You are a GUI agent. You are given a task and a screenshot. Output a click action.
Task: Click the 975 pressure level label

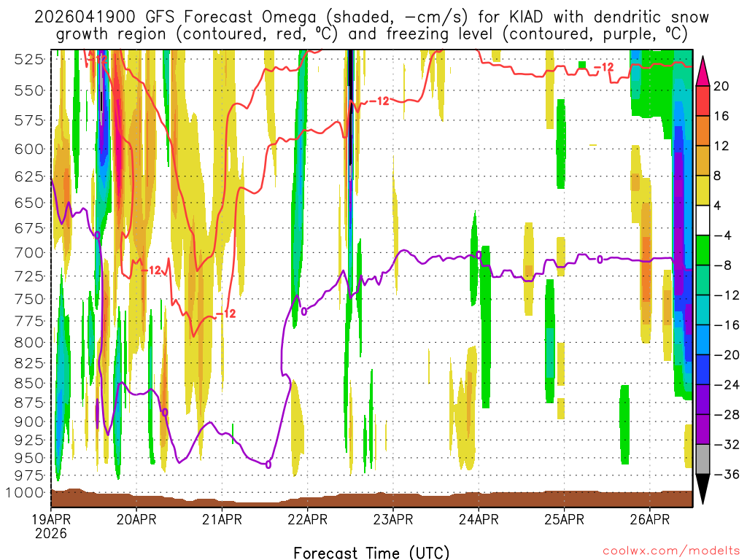click(28, 475)
